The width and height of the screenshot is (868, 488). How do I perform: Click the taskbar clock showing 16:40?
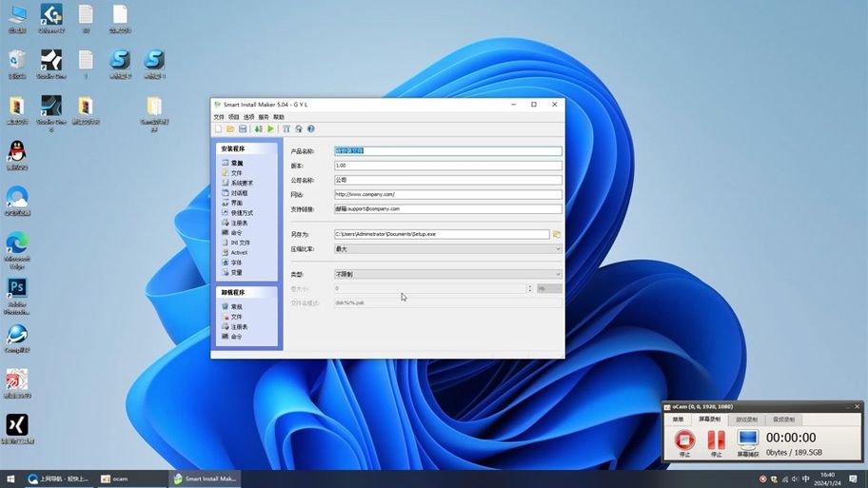(828, 478)
